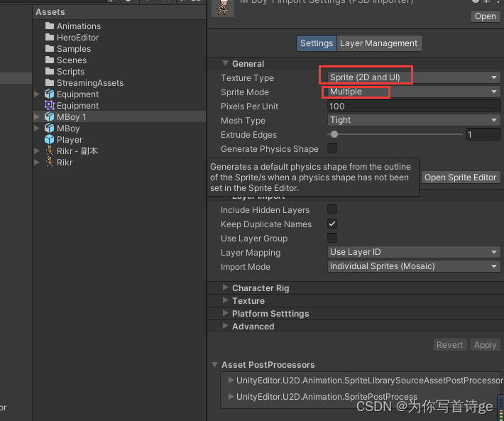Click the purple Equipment sprite library icon

[x=50, y=105]
